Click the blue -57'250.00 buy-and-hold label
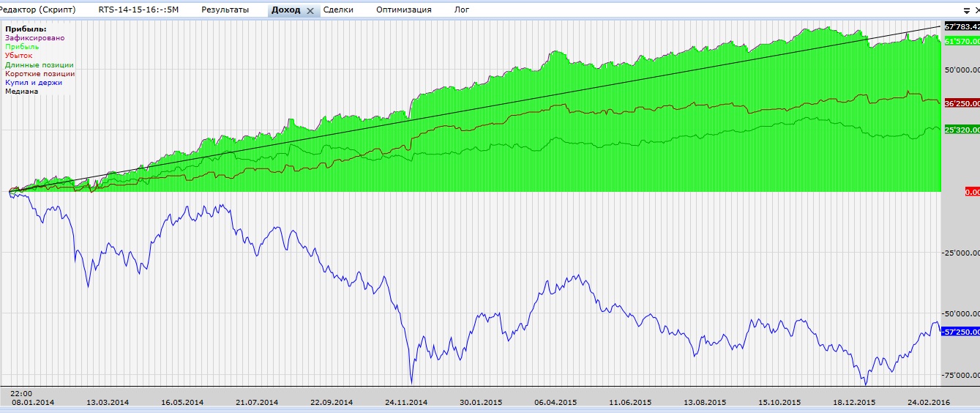Viewport: 980px width, 413px height. 960,332
